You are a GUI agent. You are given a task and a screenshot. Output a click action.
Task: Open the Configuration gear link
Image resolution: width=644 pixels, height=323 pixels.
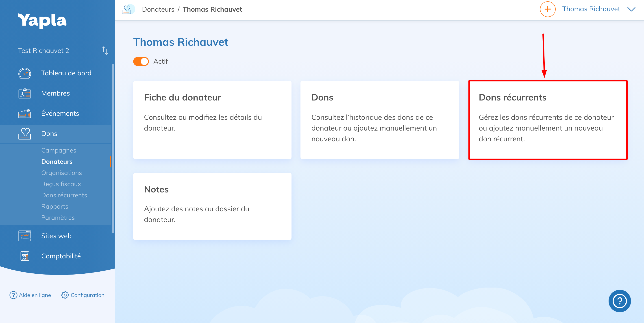[83, 295]
